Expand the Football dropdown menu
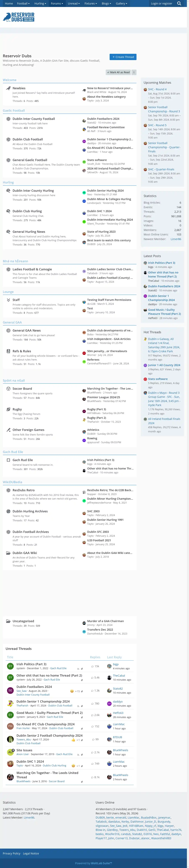Screen dimensions: 189x868 23,3
